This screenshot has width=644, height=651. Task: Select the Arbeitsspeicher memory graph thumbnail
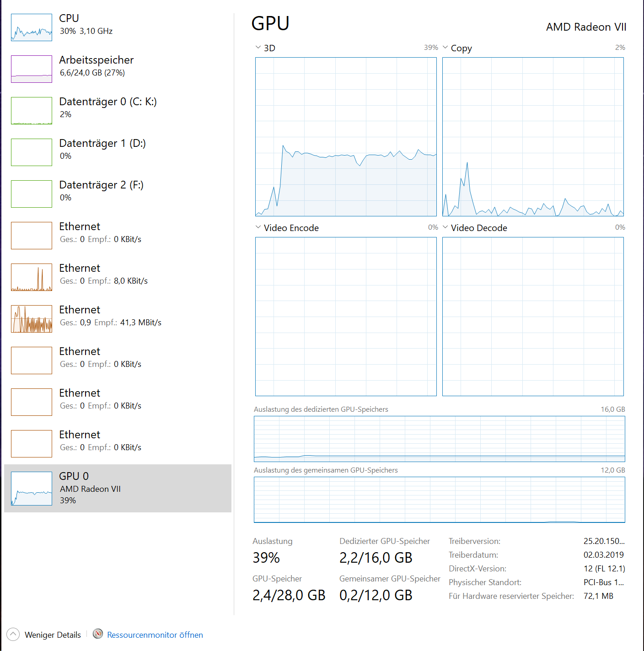point(32,69)
